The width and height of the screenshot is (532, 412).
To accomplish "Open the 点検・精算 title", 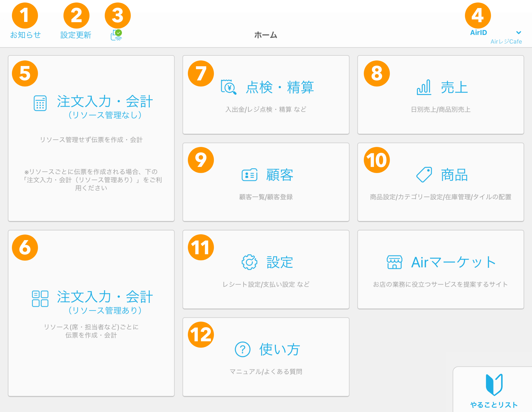I will pos(280,87).
